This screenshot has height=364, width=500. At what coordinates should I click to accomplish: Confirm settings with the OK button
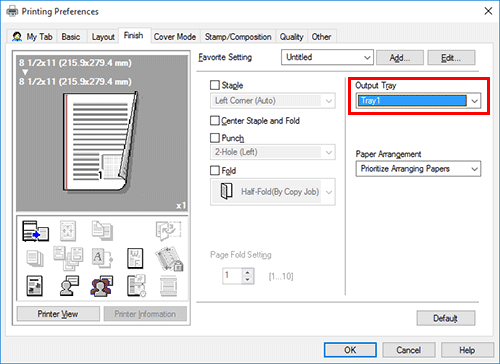click(x=350, y=350)
